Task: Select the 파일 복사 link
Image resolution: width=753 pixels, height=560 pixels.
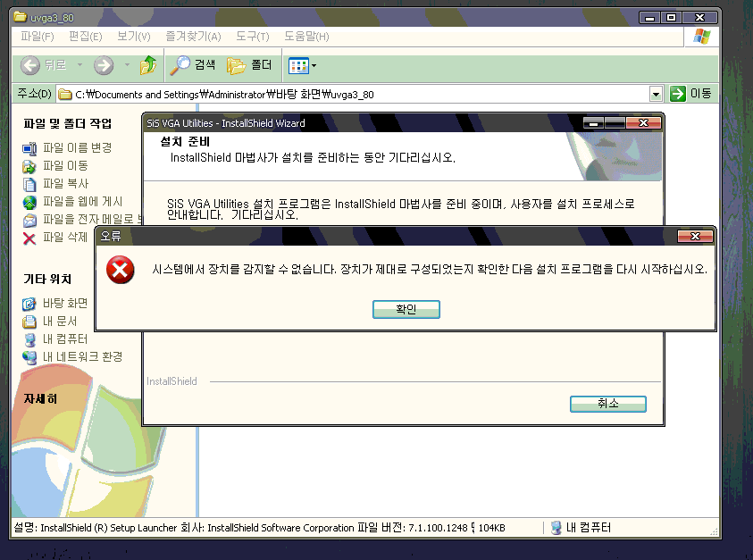Action: click(66, 183)
